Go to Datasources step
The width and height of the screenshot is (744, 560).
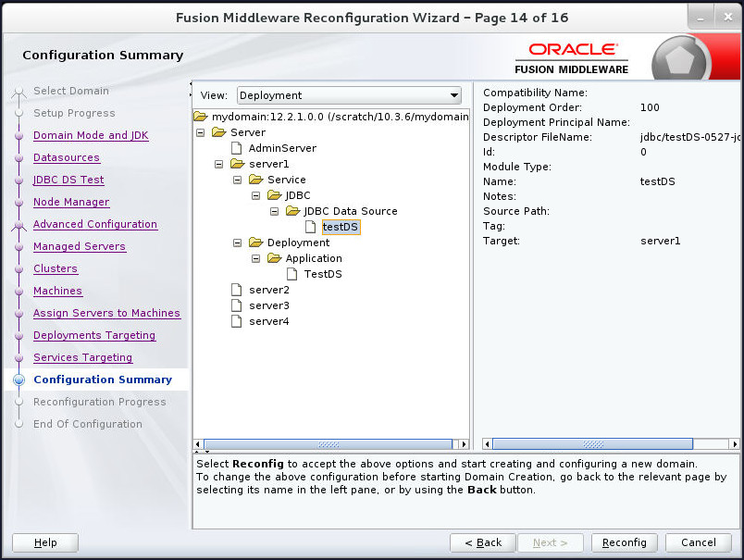(67, 157)
